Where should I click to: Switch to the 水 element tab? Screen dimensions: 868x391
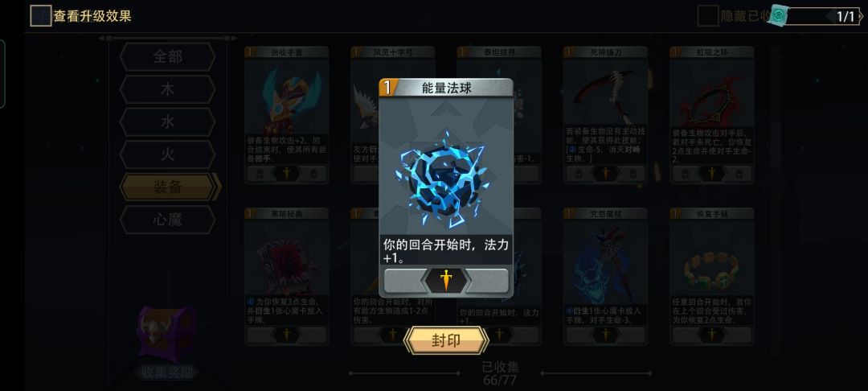168,121
